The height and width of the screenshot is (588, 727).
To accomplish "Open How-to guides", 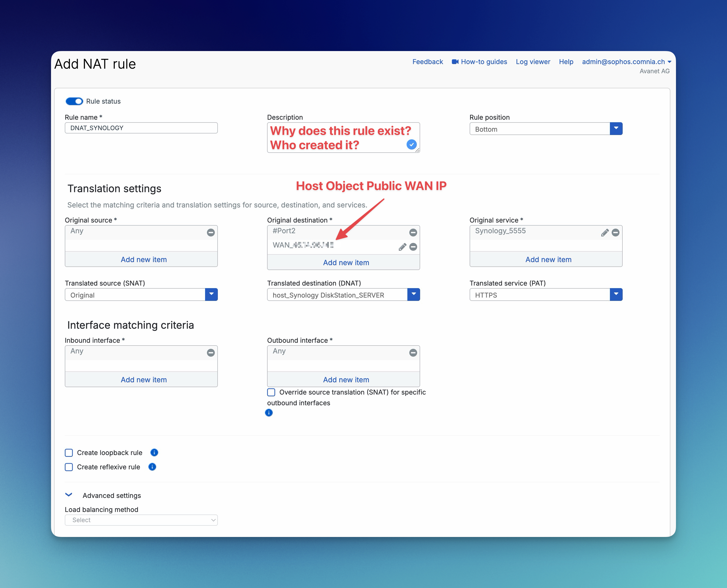I will [x=484, y=62].
